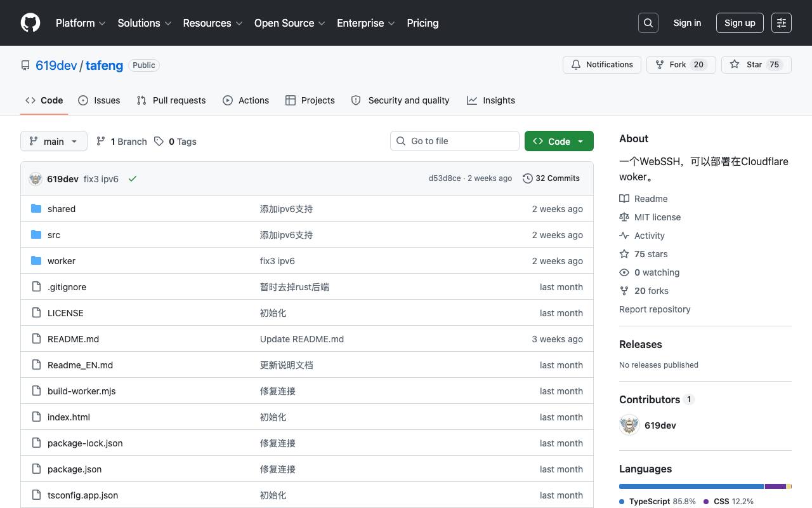Open the search magnifier button
This screenshot has width=812, height=508.
tap(648, 23)
